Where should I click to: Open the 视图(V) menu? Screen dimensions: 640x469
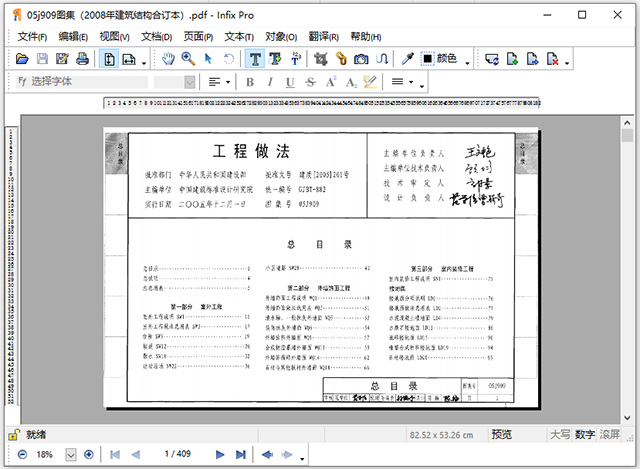click(114, 37)
